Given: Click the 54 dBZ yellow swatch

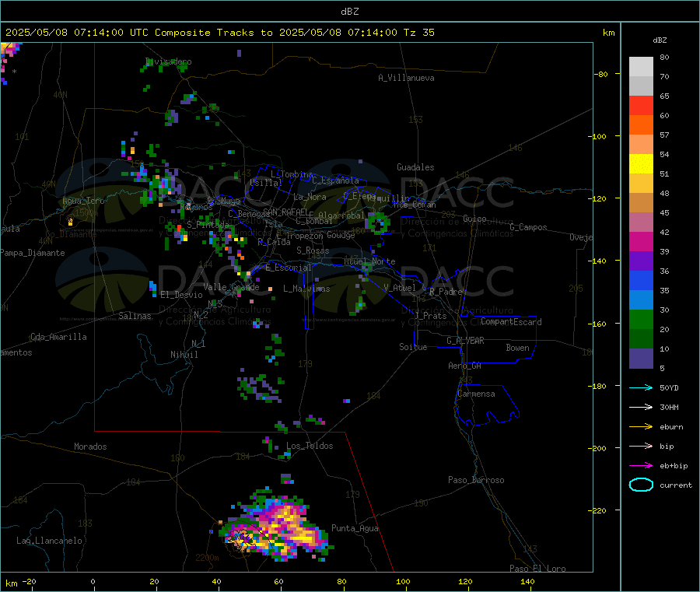Looking at the screenshot, I should tap(641, 164).
